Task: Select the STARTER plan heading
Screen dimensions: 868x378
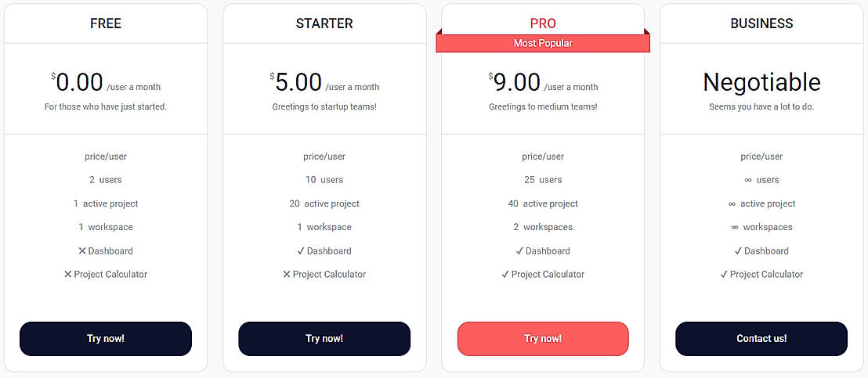Action: [324, 23]
